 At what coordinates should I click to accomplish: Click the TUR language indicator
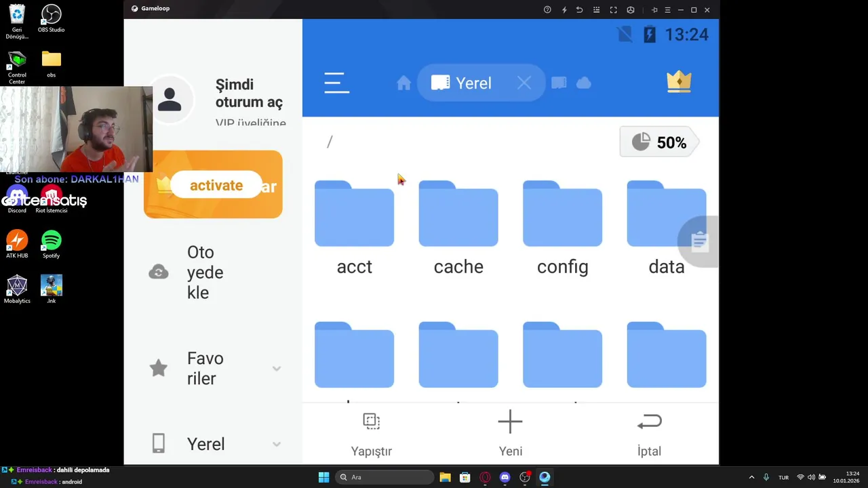783,477
